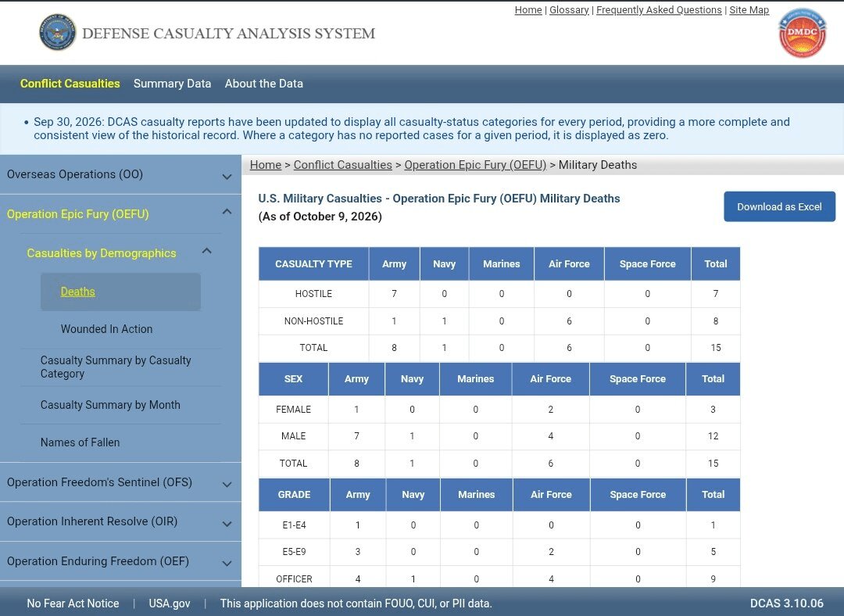Open the No Fear Act Notice footer link
This screenshot has height=616, width=844.
[x=73, y=603]
